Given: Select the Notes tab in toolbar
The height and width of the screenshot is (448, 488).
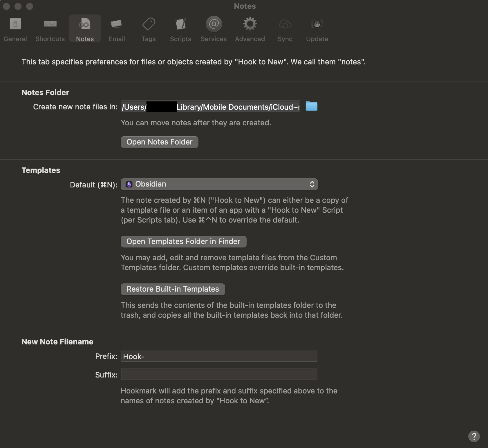Looking at the screenshot, I should pyautogui.click(x=85, y=28).
